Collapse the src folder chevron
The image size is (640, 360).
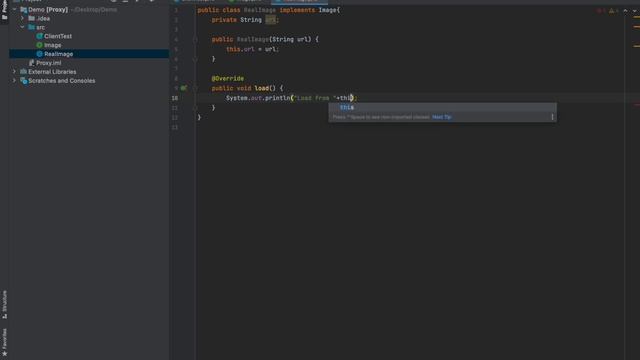[22, 27]
